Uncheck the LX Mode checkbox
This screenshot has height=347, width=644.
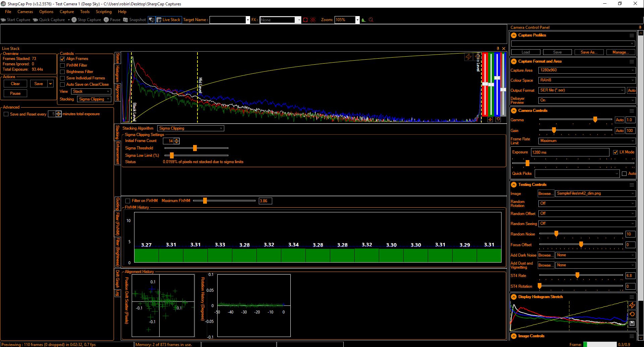click(x=616, y=152)
